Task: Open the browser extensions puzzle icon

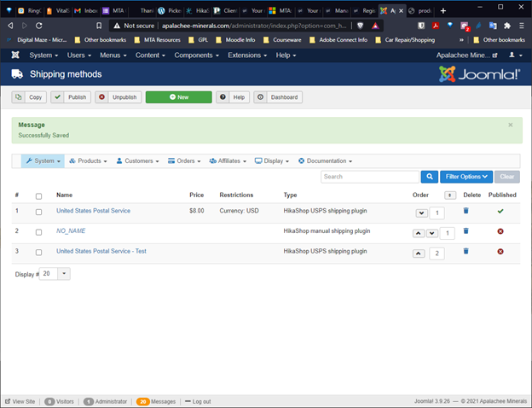Action: (x=507, y=26)
